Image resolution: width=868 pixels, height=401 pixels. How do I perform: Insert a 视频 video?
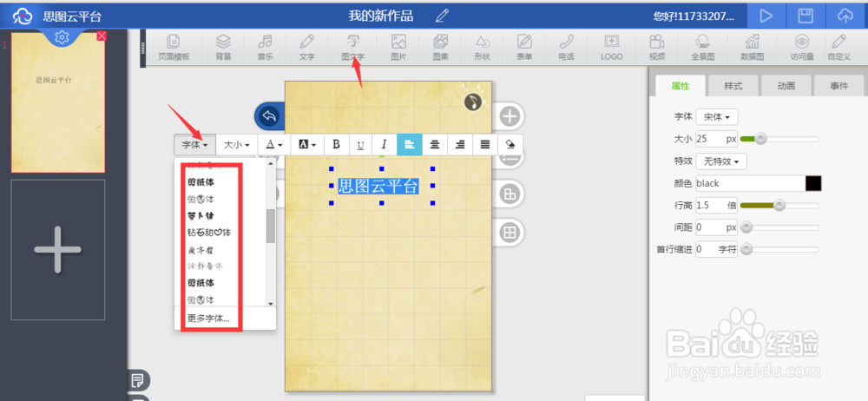(x=657, y=47)
